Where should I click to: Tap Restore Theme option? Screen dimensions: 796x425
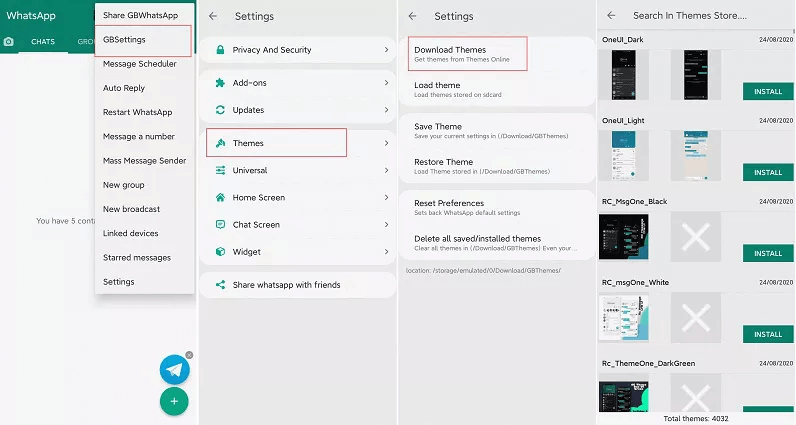point(498,166)
